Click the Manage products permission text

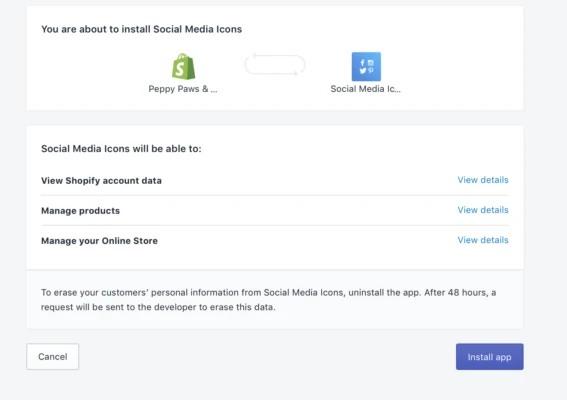tap(80, 210)
